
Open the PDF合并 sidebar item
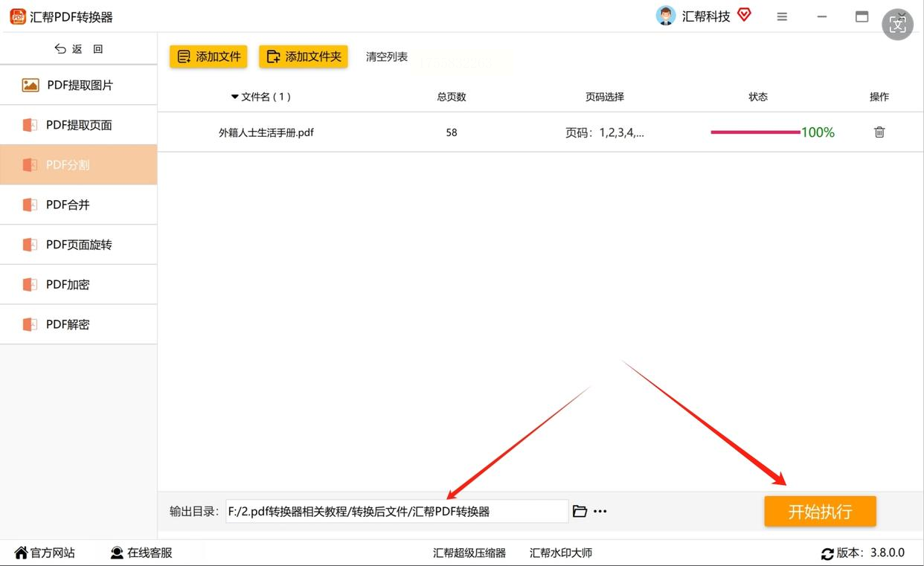pyautogui.click(x=79, y=205)
